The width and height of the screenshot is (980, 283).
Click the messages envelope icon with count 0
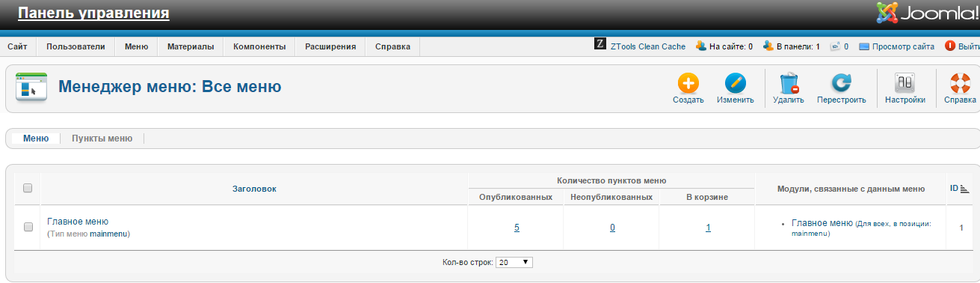click(836, 46)
